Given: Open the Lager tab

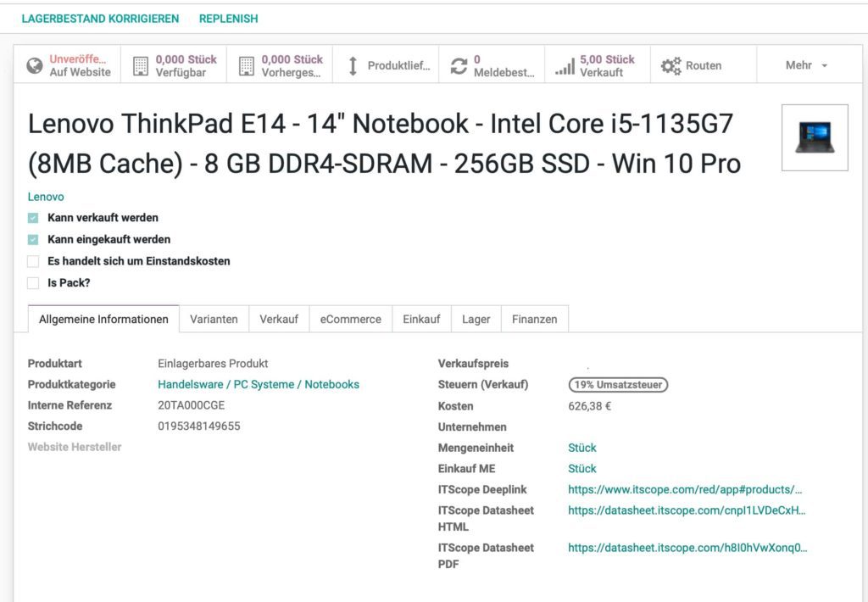Looking at the screenshot, I should 476,319.
